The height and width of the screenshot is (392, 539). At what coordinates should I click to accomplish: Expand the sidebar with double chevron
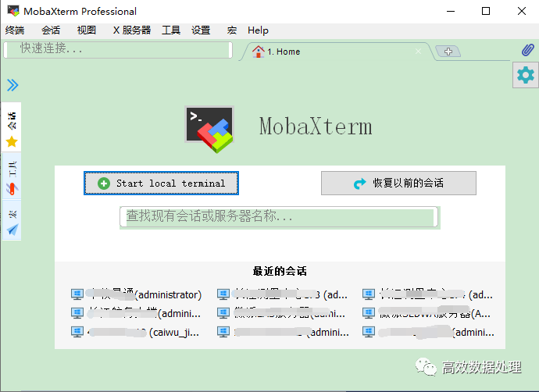(x=12, y=85)
